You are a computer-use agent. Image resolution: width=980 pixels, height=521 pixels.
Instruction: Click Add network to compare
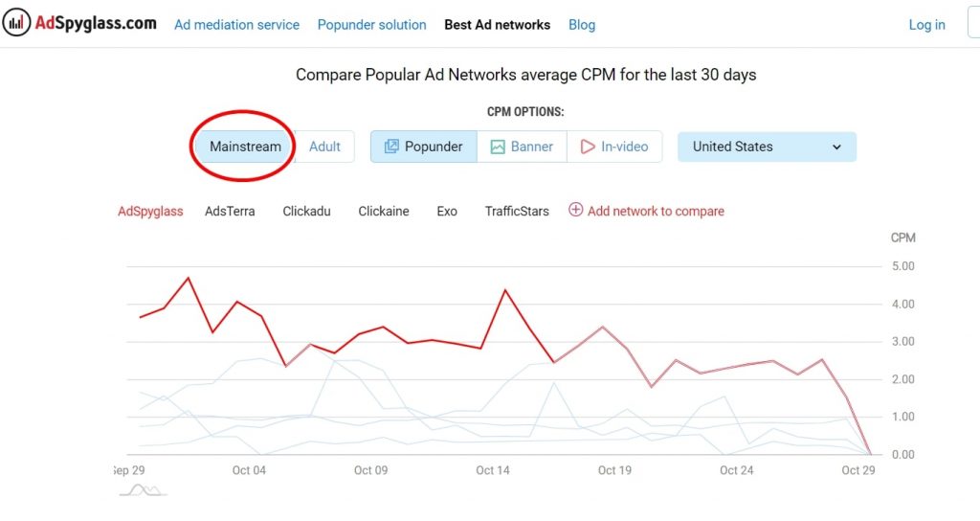pyautogui.click(x=656, y=212)
